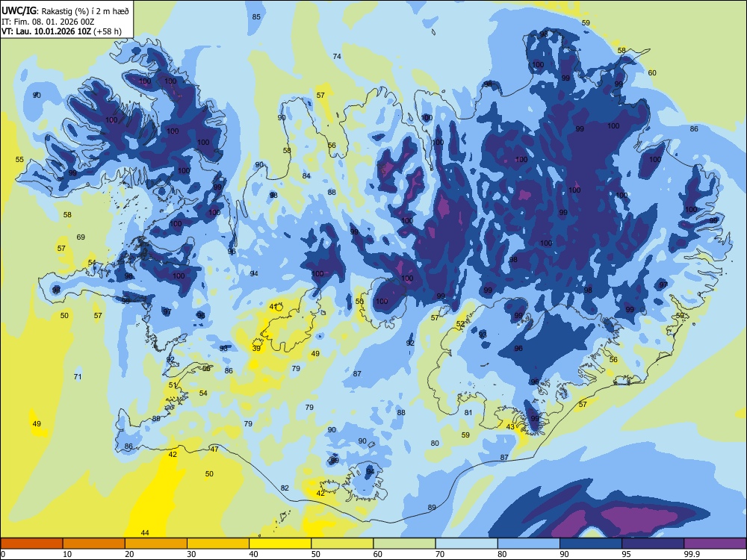Click the map value '39'
The width and height of the screenshot is (747, 560).
pos(256,349)
